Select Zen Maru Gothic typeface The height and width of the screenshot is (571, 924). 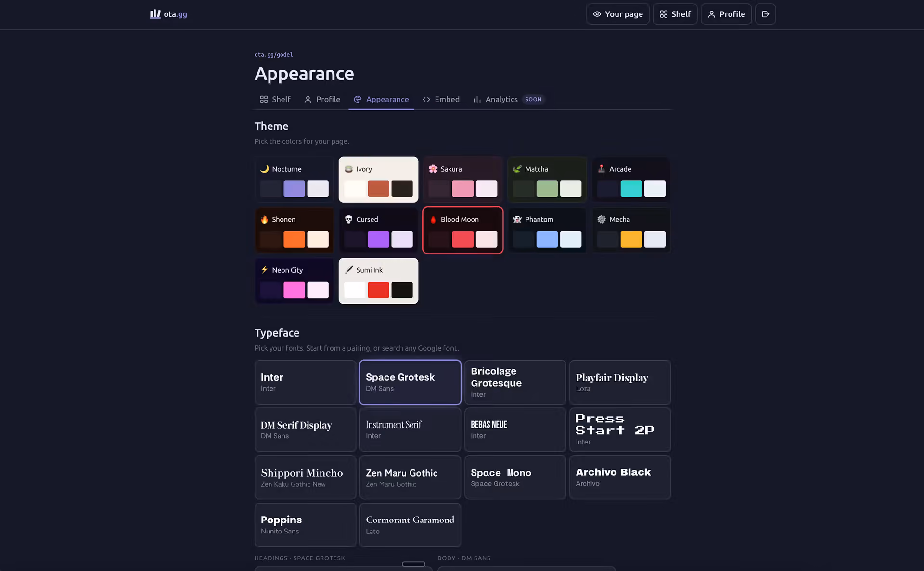click(x=410, y=477)
